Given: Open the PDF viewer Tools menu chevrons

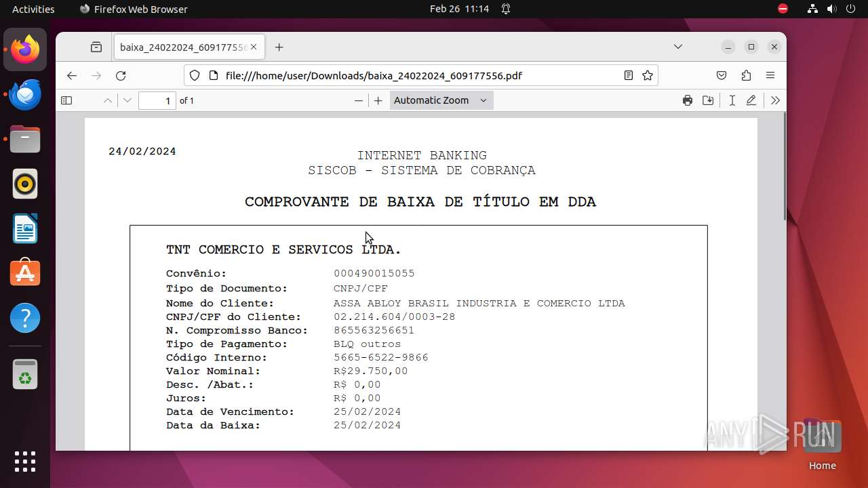Looking at the screenshot, I should [x=775, y=100].
